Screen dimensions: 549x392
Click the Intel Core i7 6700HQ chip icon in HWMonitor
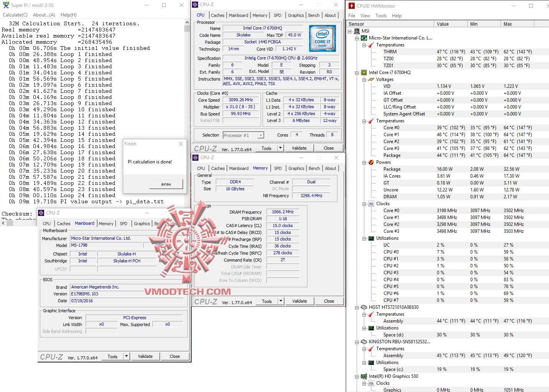364,72
